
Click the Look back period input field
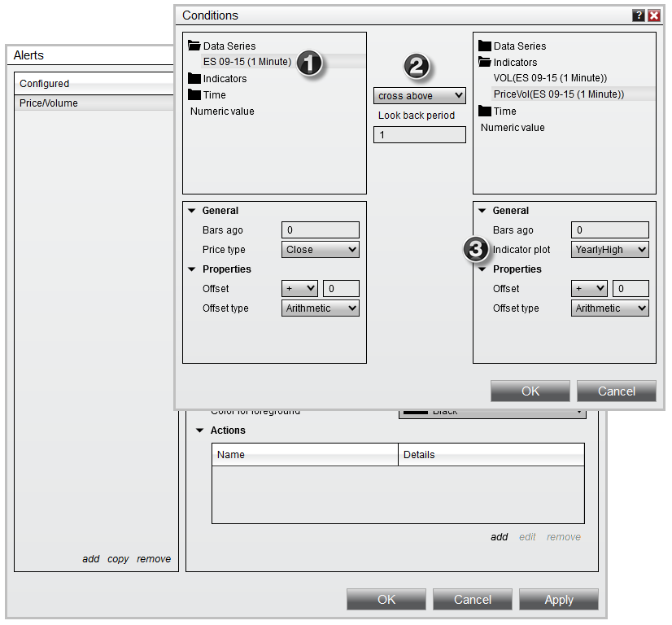[420, 135]
